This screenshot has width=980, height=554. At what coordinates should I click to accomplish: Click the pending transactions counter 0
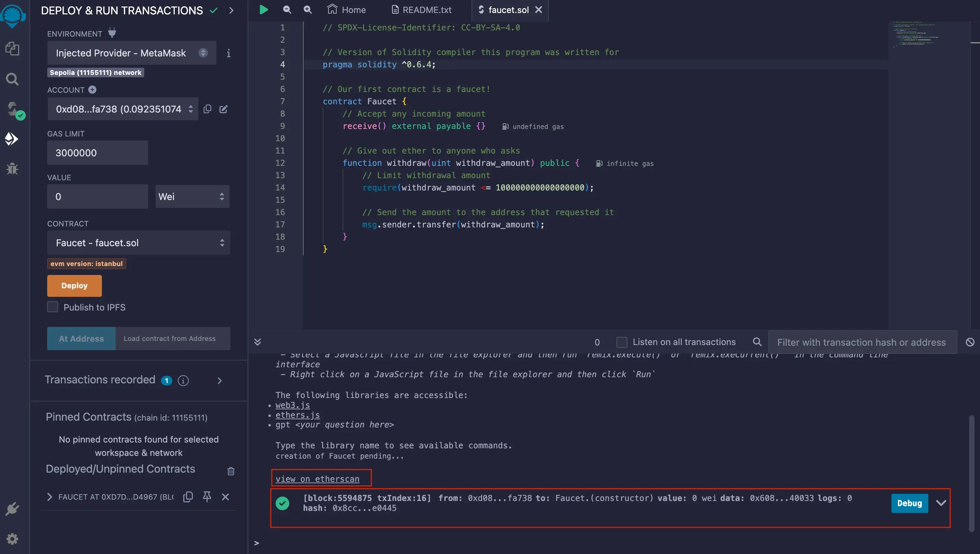tap(597, 342)
